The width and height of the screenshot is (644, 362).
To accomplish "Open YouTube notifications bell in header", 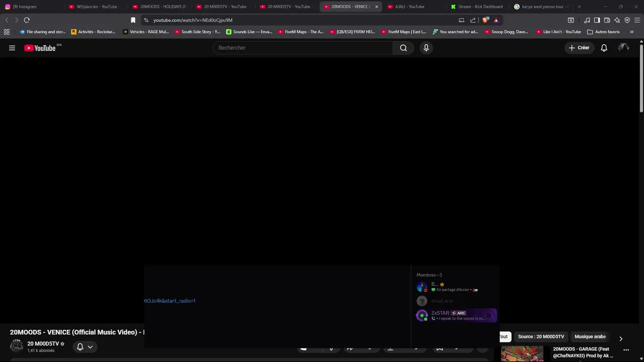I will pos(604,48).
